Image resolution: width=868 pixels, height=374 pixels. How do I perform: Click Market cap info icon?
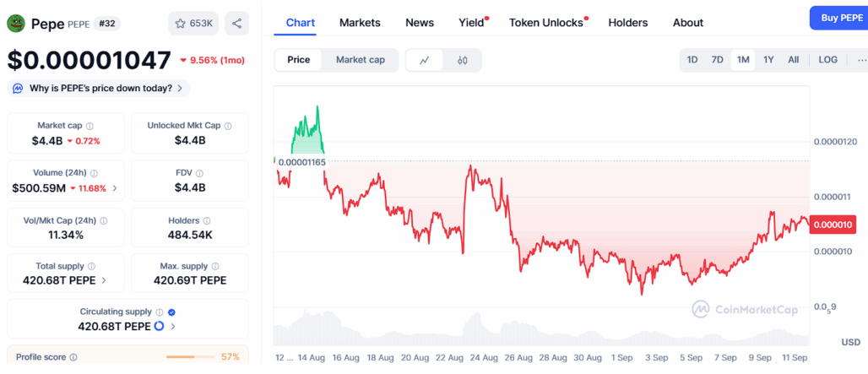(x=90, y=126)
